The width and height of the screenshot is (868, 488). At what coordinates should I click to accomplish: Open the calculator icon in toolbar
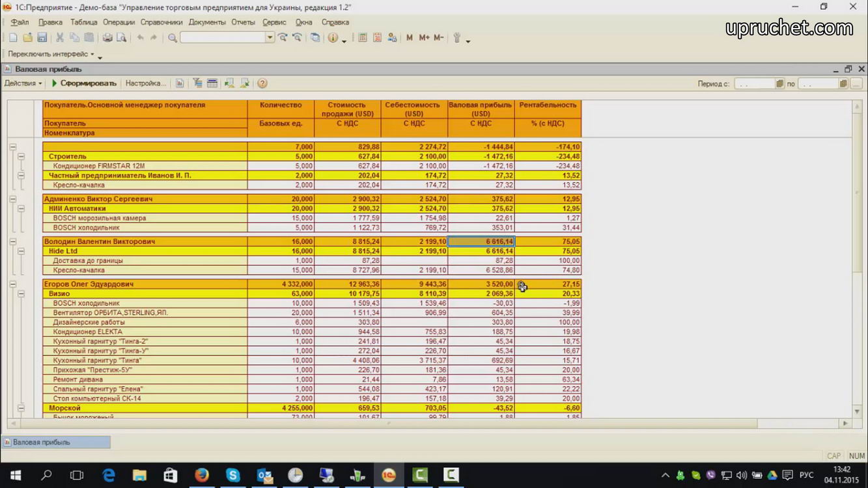pos(363,38)
